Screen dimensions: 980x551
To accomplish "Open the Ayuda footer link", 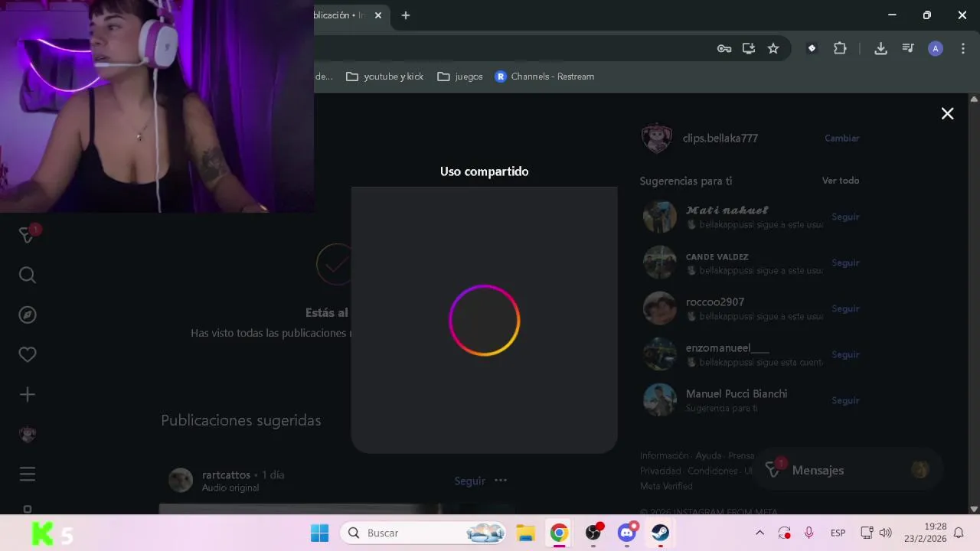I will click(708, 455).
